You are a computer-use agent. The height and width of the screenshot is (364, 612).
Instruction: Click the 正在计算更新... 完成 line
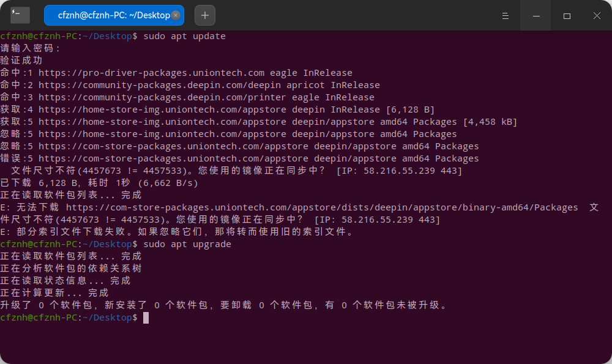(x=54, y=293)
